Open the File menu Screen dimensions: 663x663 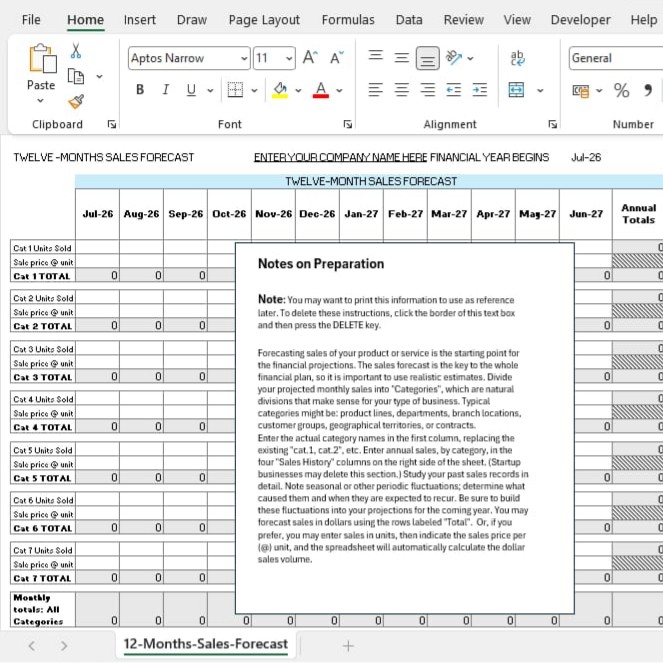pos(31,20)
